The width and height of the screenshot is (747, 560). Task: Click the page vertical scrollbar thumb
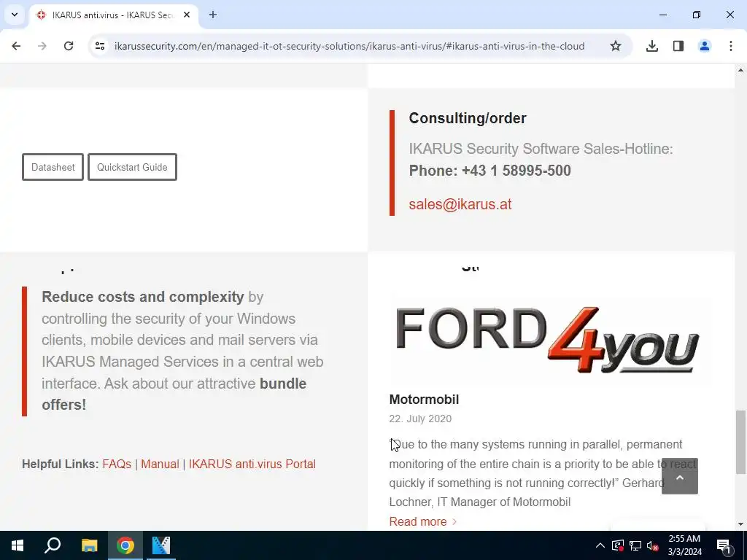(x=740, y=442)
